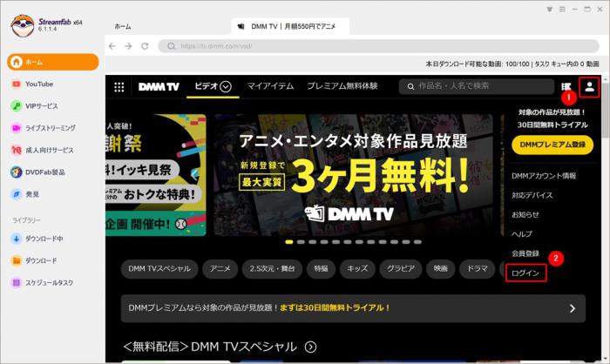Select the 映画 category chip
The image size is (610, 364).
pos(441,269)
